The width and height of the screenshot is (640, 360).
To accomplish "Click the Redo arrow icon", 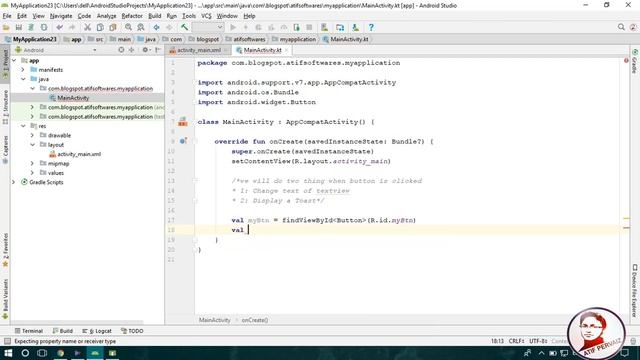I will 72,27.
